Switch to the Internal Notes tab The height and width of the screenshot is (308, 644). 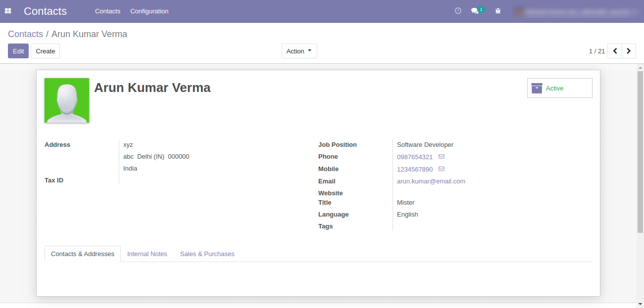[x=147, y=254]
